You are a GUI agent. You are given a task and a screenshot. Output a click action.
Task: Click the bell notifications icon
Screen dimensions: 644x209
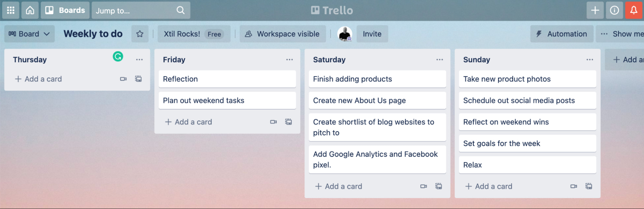(x=634, y=10)
